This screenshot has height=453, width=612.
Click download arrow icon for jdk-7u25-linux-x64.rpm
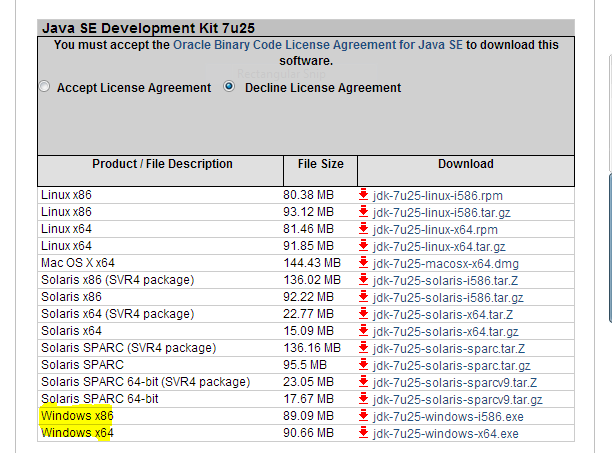coord(363,228)
